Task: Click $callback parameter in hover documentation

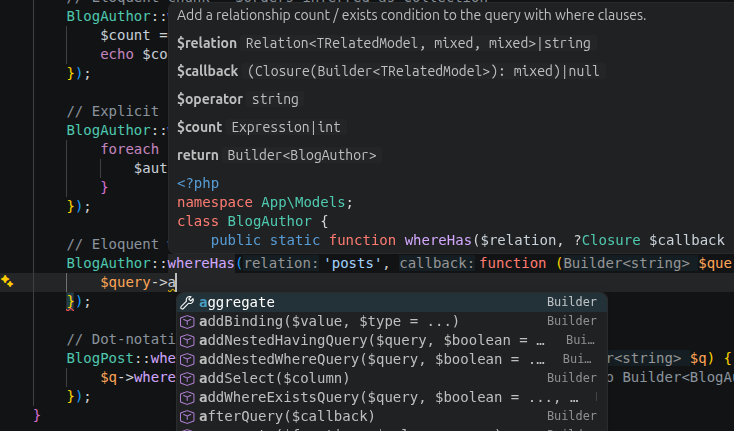Action: click(207, 71)
